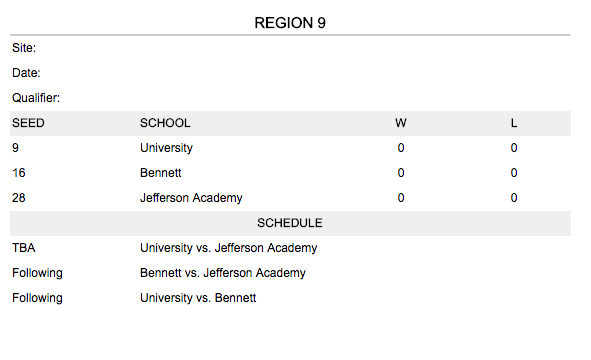
Task: Click the SCHEDULE section header
Action: click(x=289, y=223)
